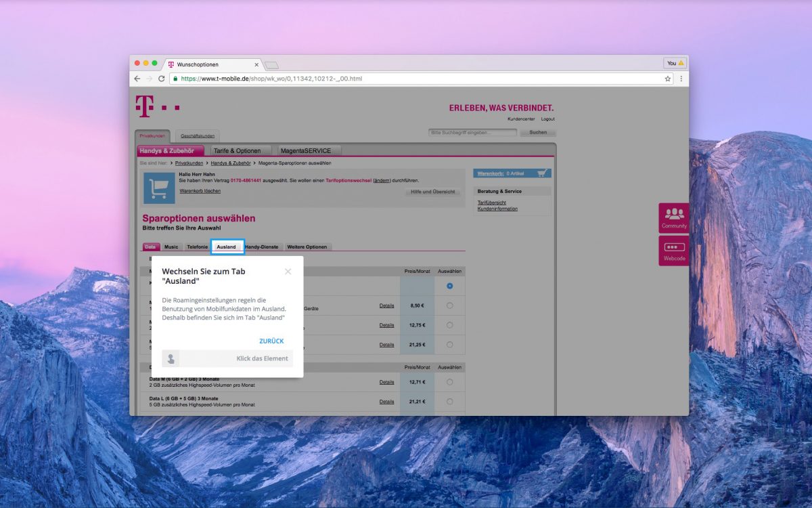
Task: Open the Tarife & Optionen tab
Action: [x=237, y=151]
